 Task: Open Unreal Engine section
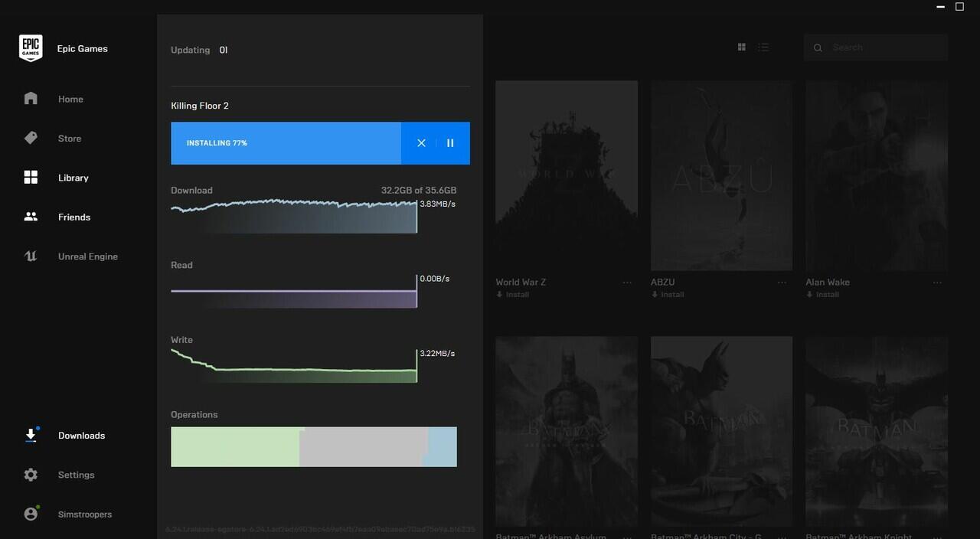pos(88,256)
